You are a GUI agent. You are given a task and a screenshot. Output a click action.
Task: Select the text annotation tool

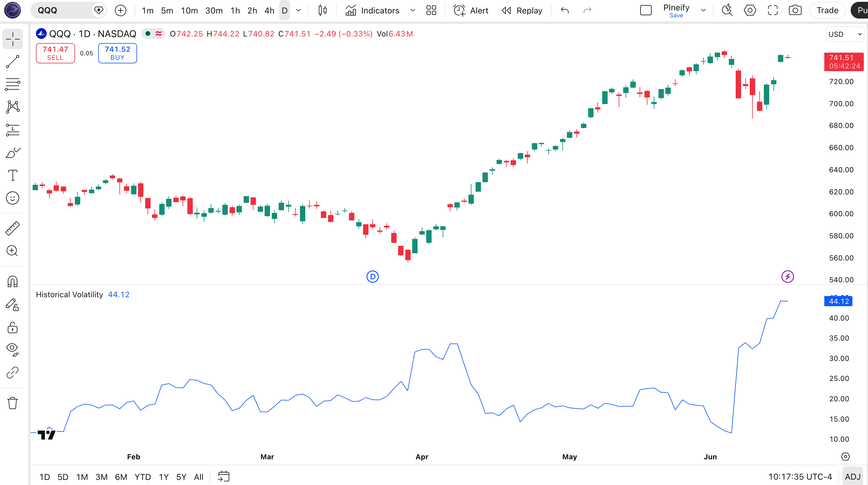[x=13, y=175]
